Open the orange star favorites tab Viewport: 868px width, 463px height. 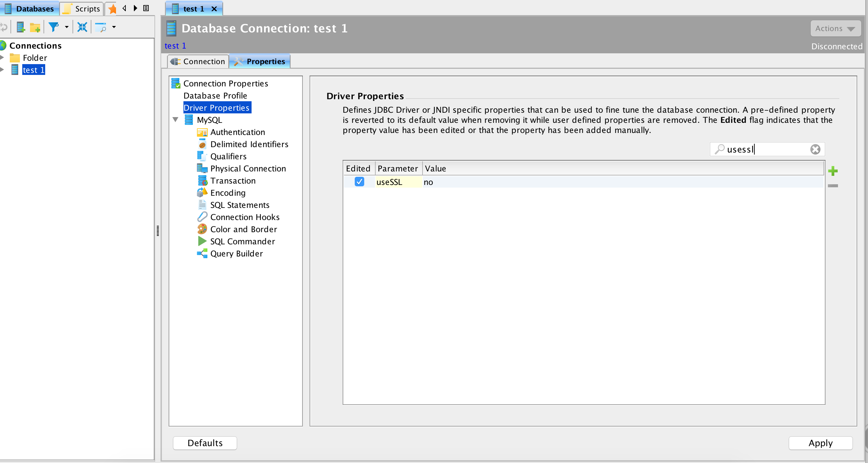[x=112, y=9]
